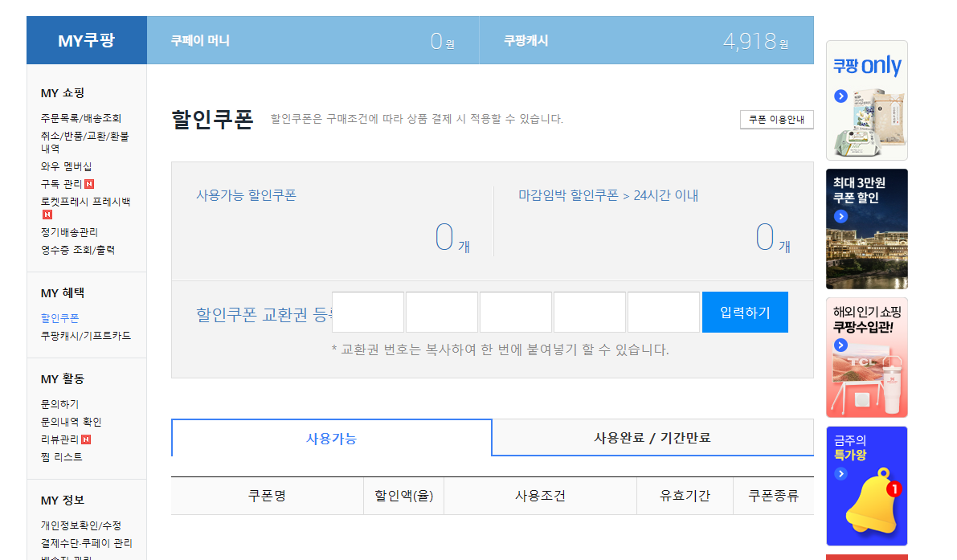Open 찜 리스트 link
957x560 pixels.
(x=61, y=457)
